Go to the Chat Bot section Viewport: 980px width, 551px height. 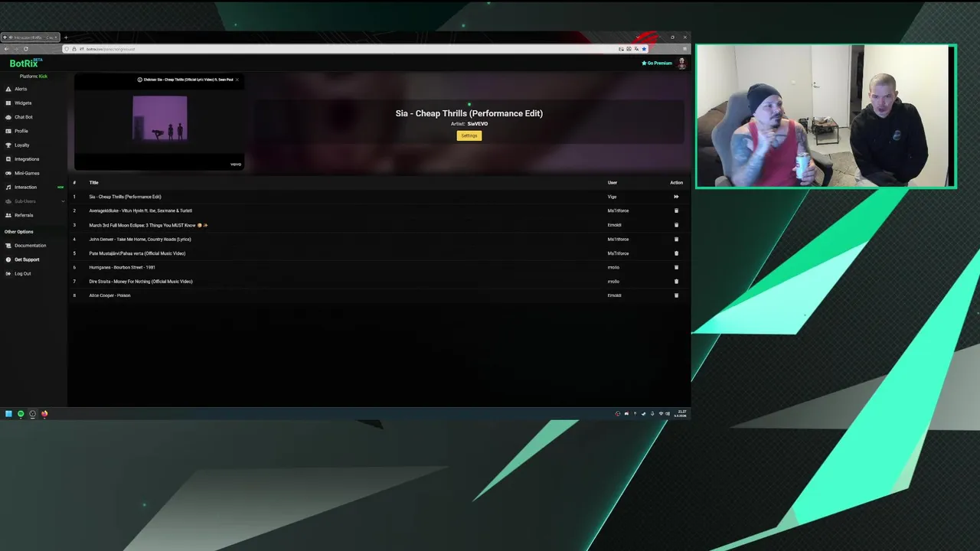pyautogui.click(x=23, y=117)
